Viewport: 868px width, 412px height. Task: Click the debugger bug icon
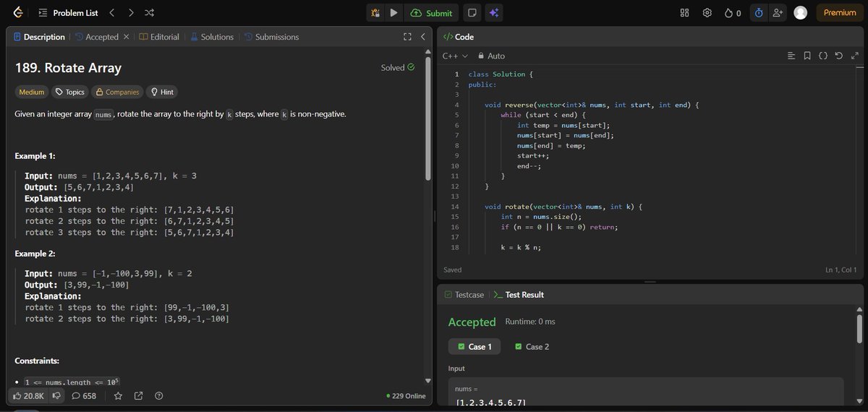click(x=375, y=13)
